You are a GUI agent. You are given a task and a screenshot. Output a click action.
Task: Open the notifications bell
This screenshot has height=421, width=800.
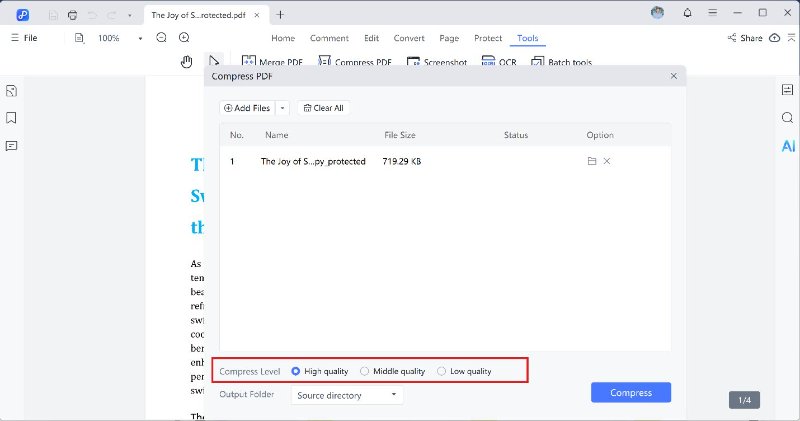coord(687,13)
